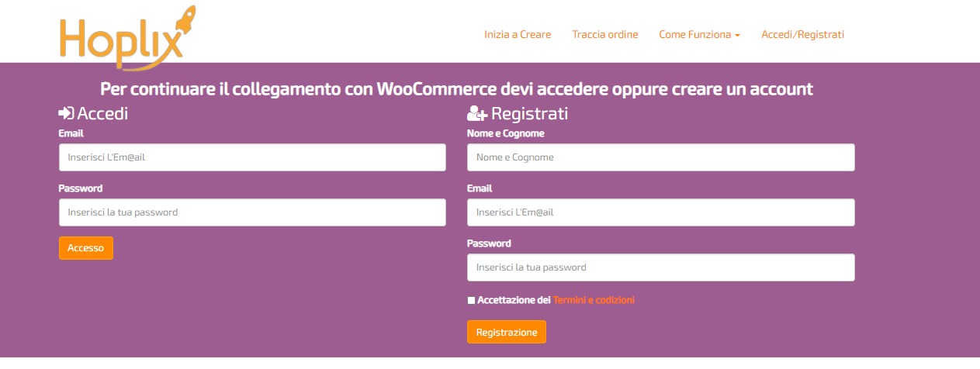Tick the Accettazione dei Termini checkbox
980x369 pixels.
click(x=472, y=301)
